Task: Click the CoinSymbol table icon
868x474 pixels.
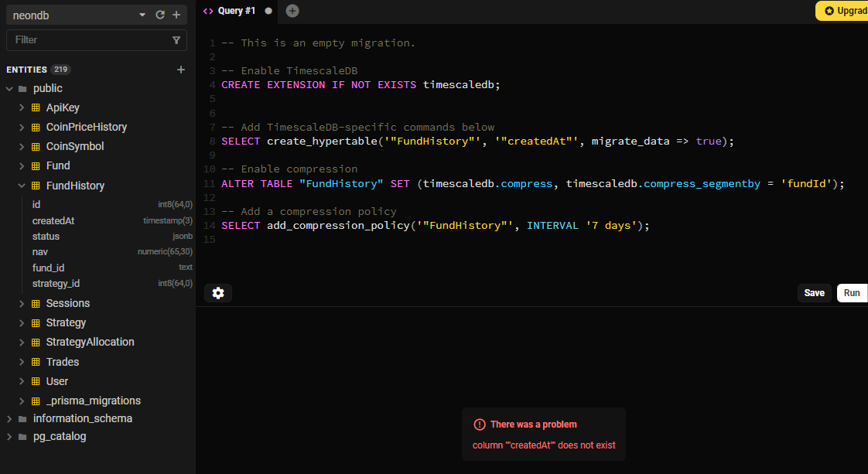Action: [x=36, y=146]
